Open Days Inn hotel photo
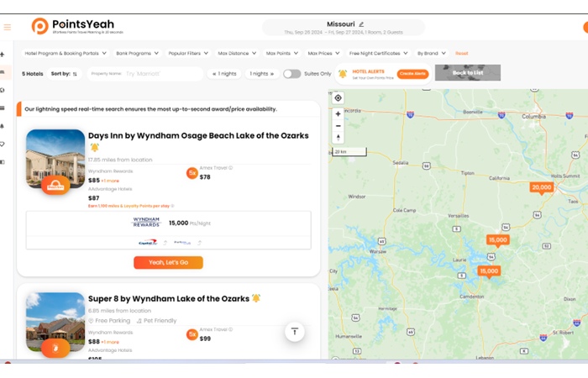Screen dimensions: 588x378 click(55, 159)
